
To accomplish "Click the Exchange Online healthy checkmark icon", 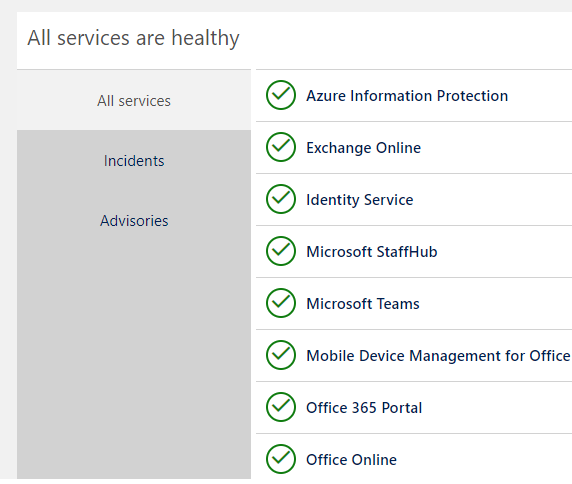I will pyautogui.click(x=281, y=147).
